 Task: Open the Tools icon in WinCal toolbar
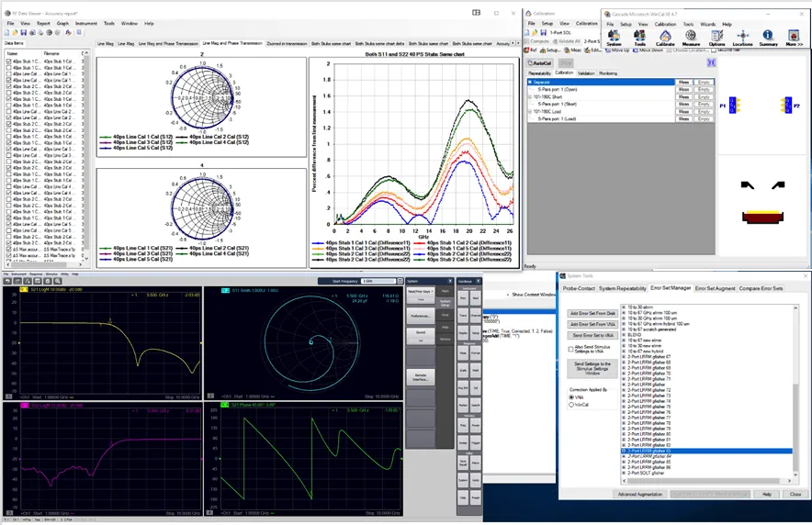click(639, 38)
